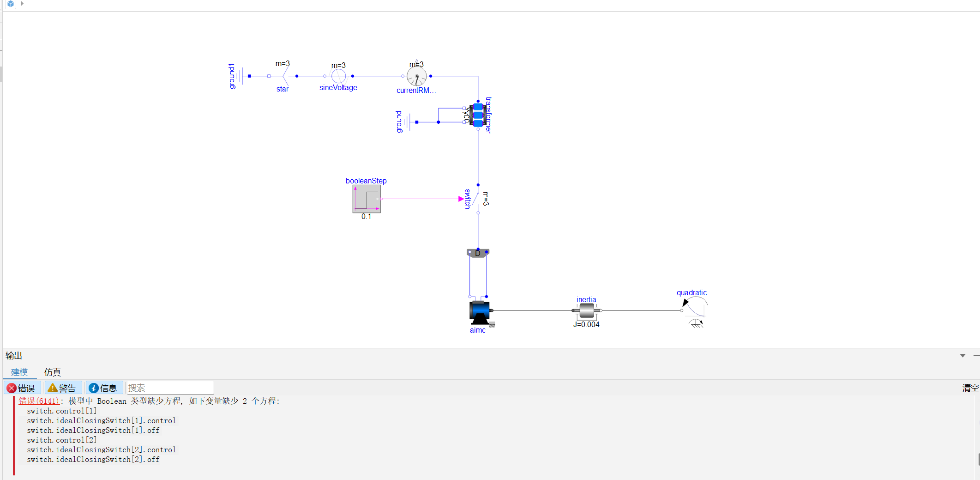The width and height of the screenshot is (980, 480).
Task: Click the switch.idealClosingSwitch[1].control line
Action: tap(101, 421)
